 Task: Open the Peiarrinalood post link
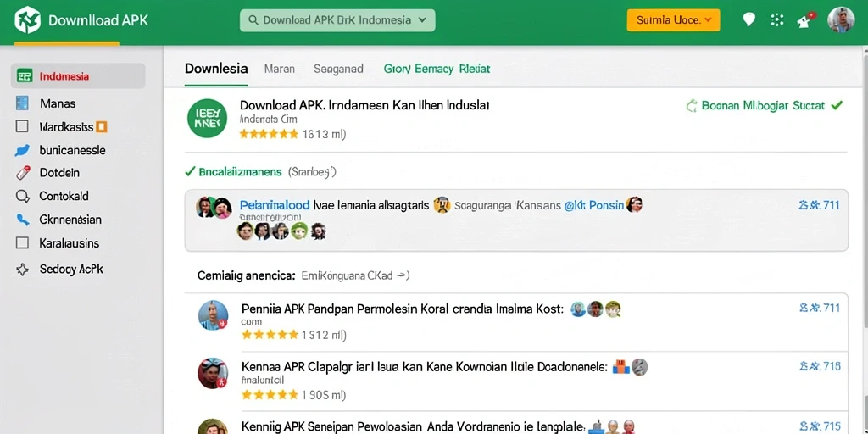tap(275, 205)
